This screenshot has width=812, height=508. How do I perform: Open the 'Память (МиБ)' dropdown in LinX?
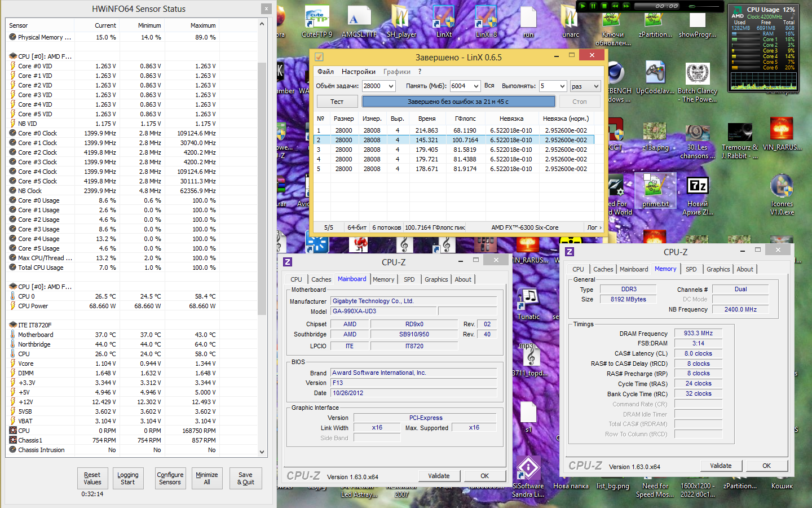point(476,86)
